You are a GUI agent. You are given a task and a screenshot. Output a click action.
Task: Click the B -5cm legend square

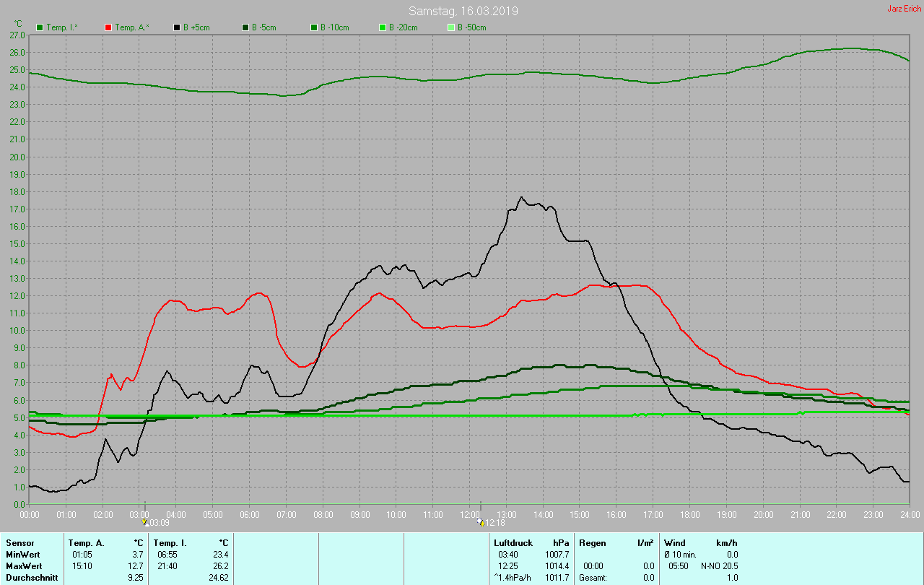click(x=245, y=27)
